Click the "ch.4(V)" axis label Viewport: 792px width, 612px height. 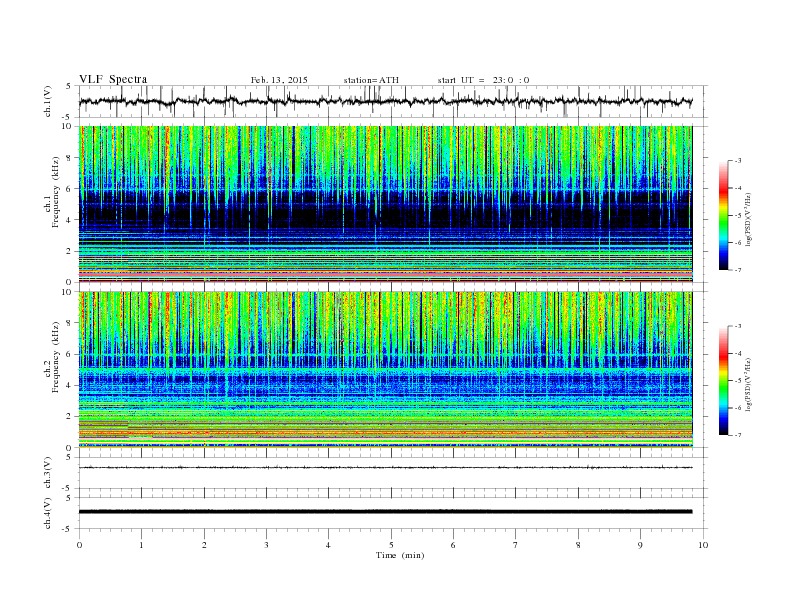click(x=48, y=513)
